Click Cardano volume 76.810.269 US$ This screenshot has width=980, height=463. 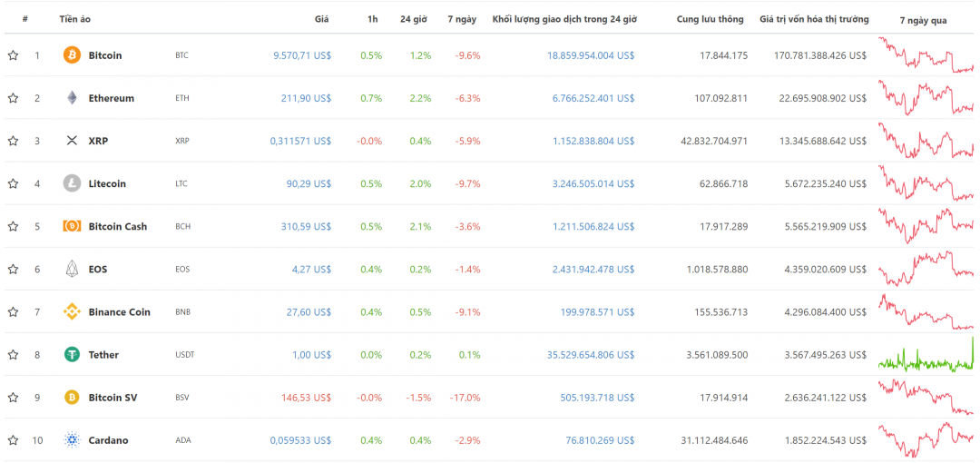(x=599, y=439)
